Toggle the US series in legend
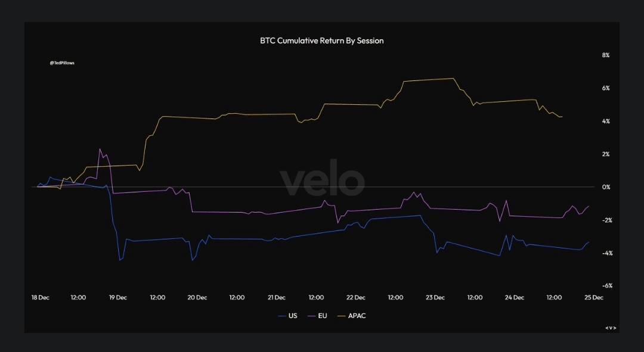Image resolution: width=644 pixels, height=352 pixels. (292, 316)
